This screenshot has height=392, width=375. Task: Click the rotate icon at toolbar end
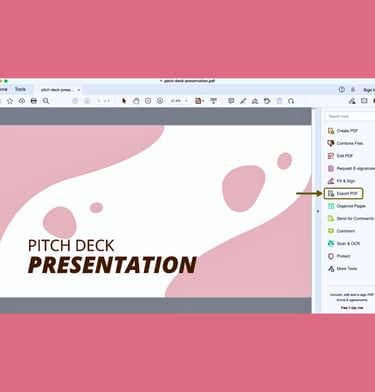pyautogui.click(x=291, y=101)
